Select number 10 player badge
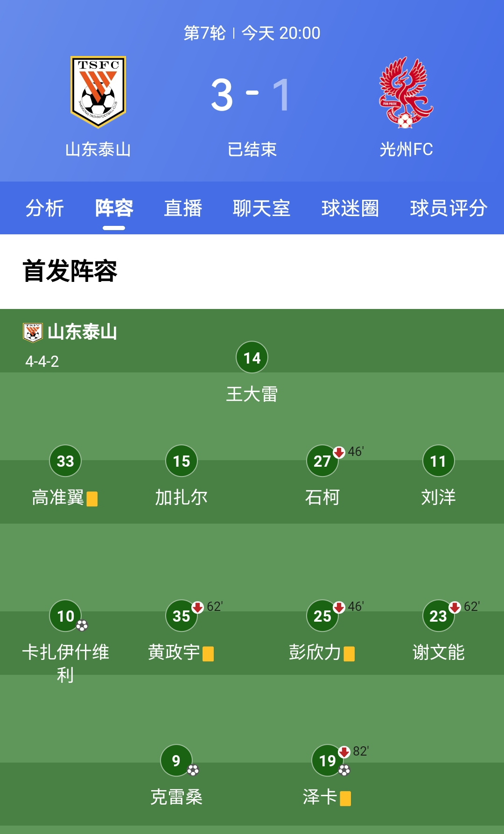504x834 pixels. click(x=65, y=616)
